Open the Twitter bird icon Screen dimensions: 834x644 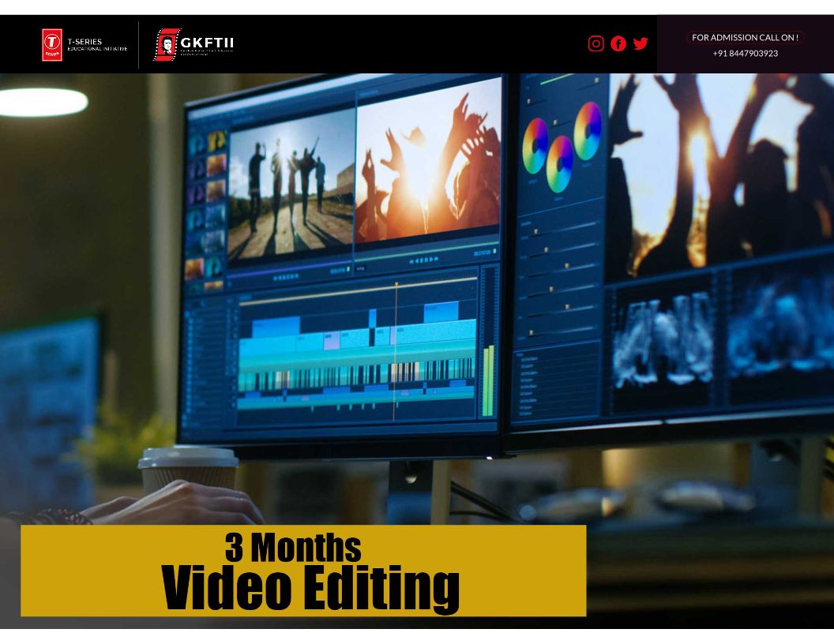click(641, 43)
